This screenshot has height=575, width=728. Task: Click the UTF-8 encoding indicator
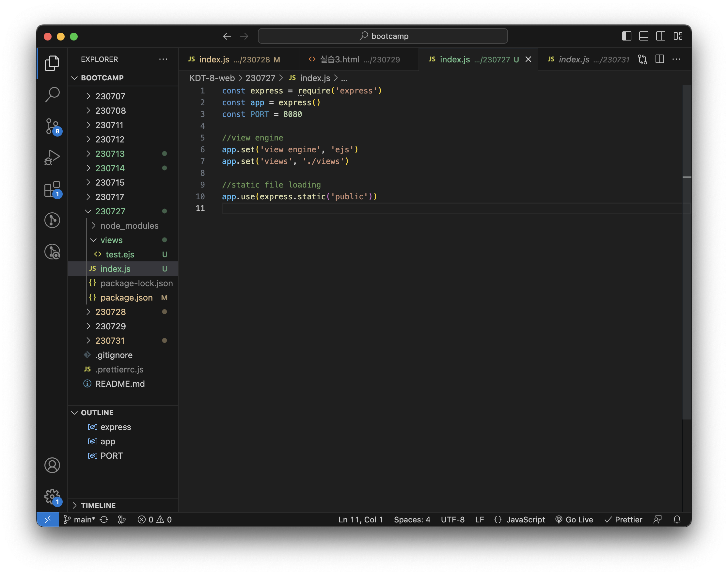click(452, 519)
